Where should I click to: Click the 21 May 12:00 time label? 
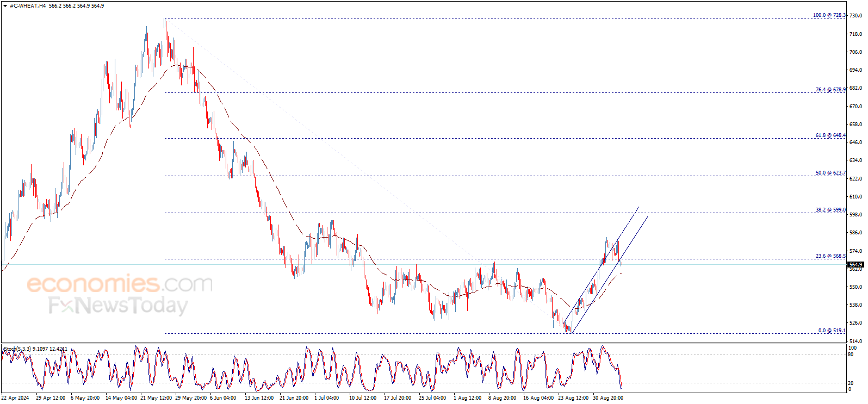coord(156,398)
